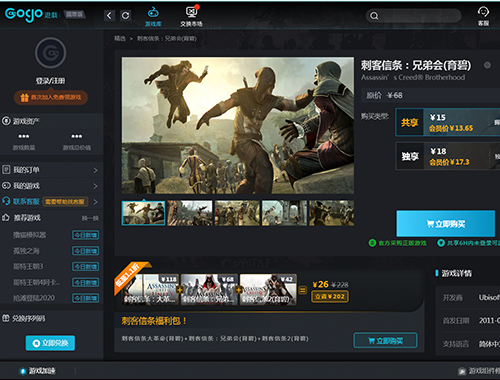
Task: Click the 精选 breadcrumb link
Action: tap(120, 39)
